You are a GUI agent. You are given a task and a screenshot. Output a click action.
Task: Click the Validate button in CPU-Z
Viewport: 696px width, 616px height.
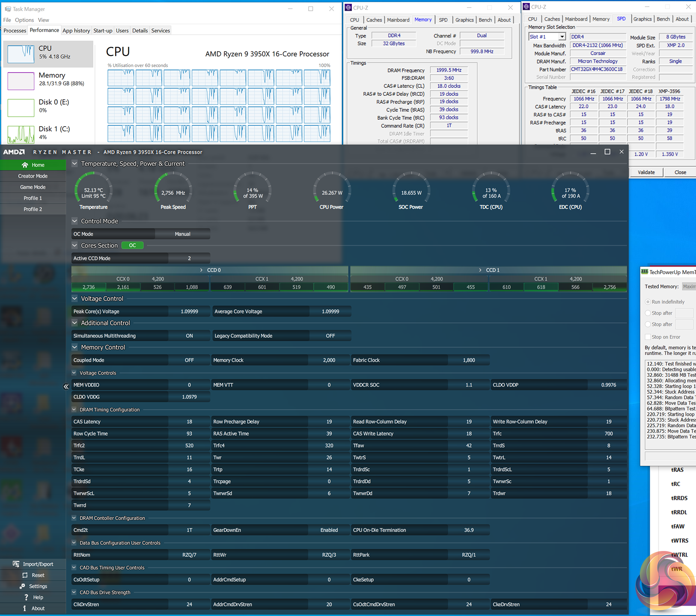click(646, 172)
